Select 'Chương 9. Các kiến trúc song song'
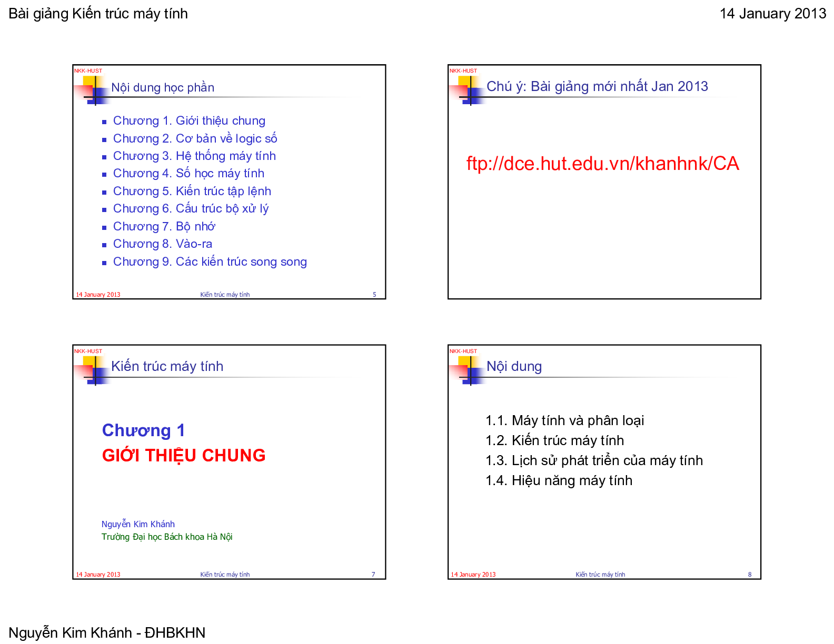The height and width of the screenshot is (644, 834). (x=210, y=262)
